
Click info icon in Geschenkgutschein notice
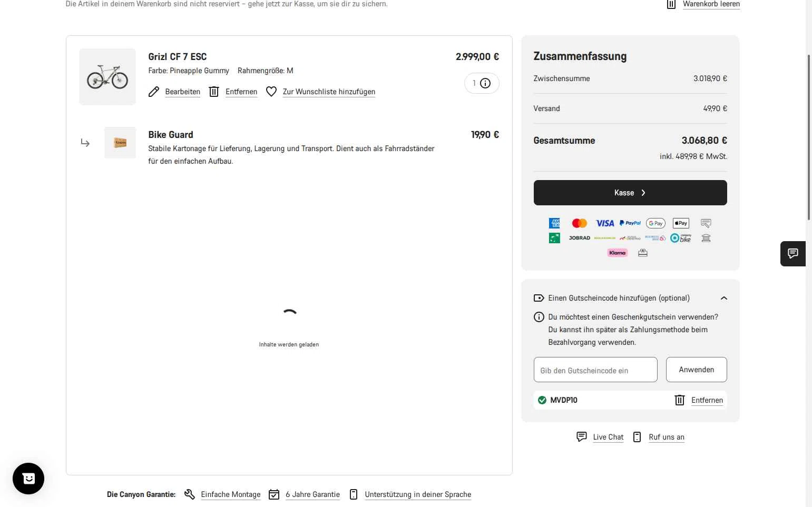point(539,317)
